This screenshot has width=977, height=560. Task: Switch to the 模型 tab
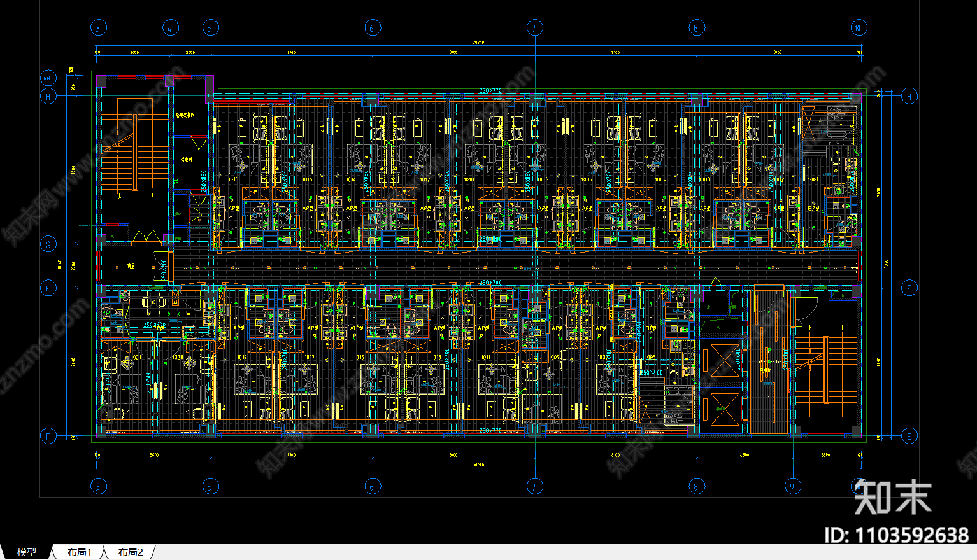pyautogui.click(x=27, y=552)
